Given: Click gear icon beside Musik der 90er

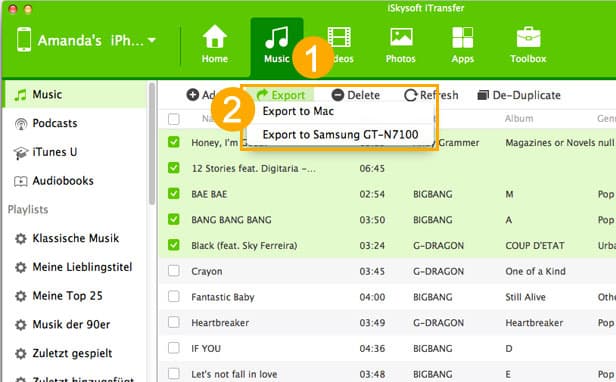Looking at the screenshot, I should click(20, 325).
